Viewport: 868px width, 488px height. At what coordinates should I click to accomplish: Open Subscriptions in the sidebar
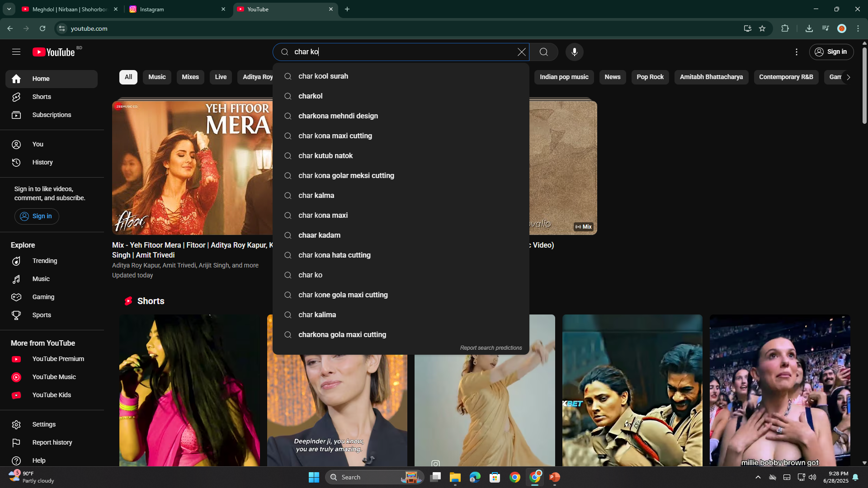point(52,115)
